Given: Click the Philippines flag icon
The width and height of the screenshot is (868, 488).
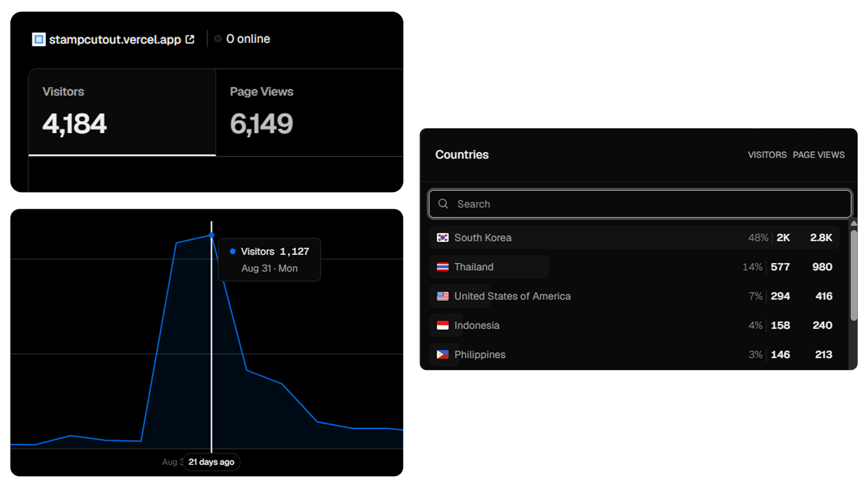Looking at the screenshot, I should (x=443, y=355).
